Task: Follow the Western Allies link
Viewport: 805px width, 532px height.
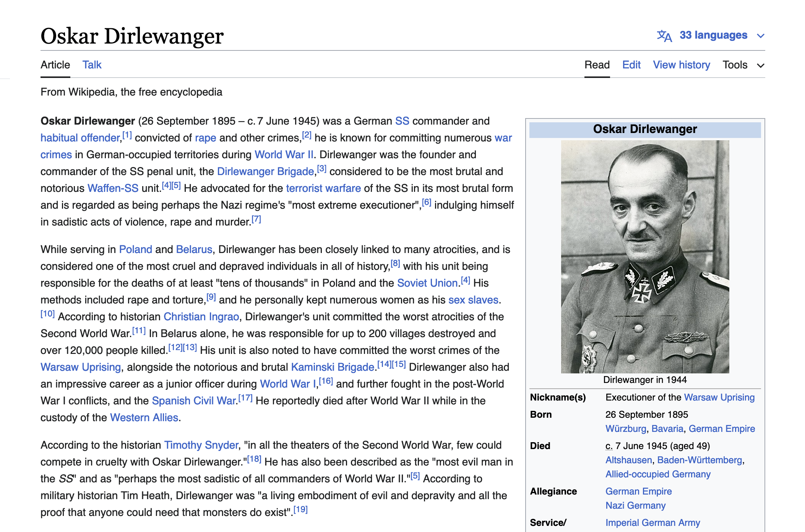Action: tap(144, 418)
